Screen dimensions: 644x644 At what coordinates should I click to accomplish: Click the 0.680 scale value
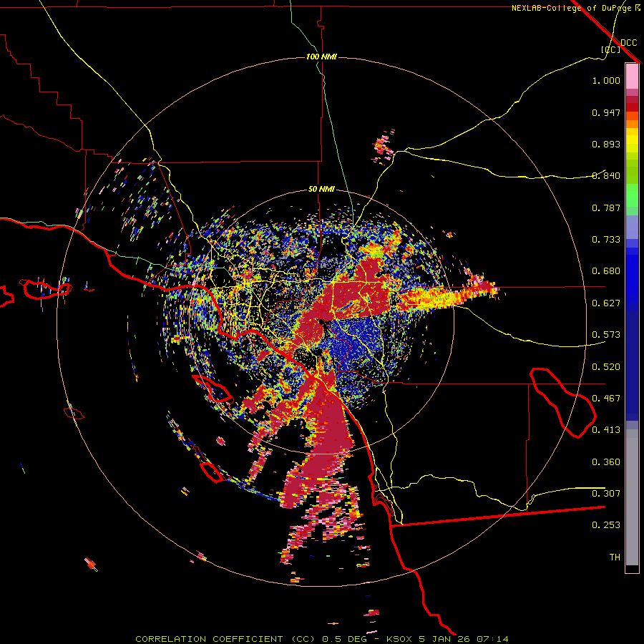point(606,271)
